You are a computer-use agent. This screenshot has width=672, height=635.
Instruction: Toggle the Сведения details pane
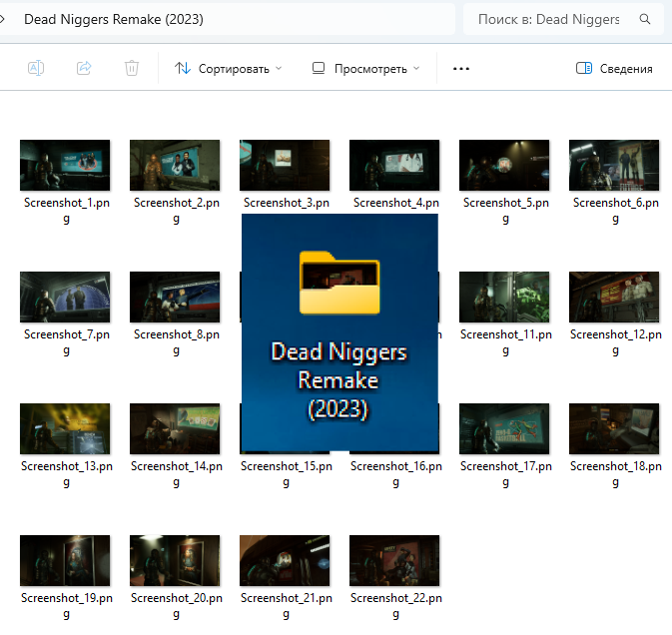pos(615,69)
